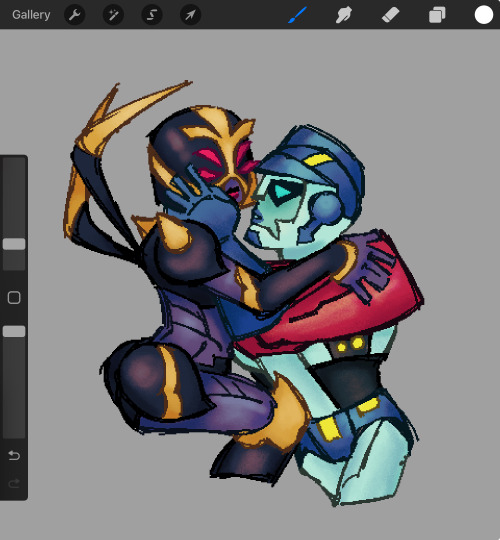Tap the robot artwork on the canvas
This screenshot has height=540, width=500.
coord(243,293)
